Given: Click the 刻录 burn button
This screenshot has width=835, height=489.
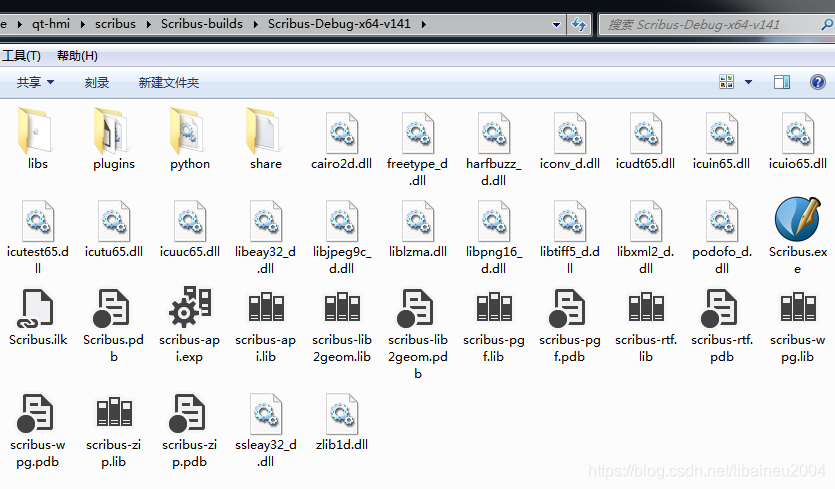Looking at the screenshot, I should 96,83.
